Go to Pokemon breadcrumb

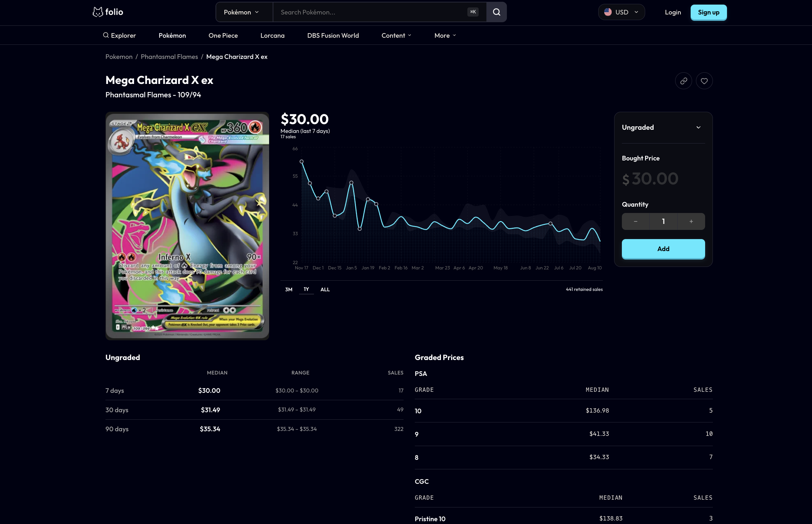tap(119, 57)
